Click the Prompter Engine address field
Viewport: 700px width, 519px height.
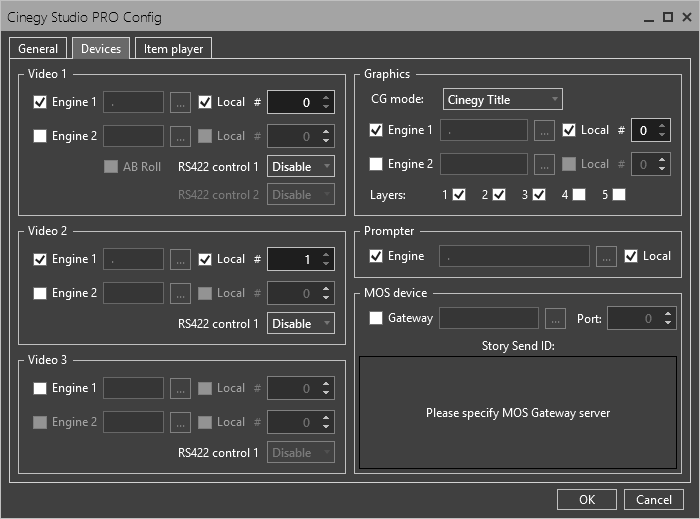[x=514, y=256]
